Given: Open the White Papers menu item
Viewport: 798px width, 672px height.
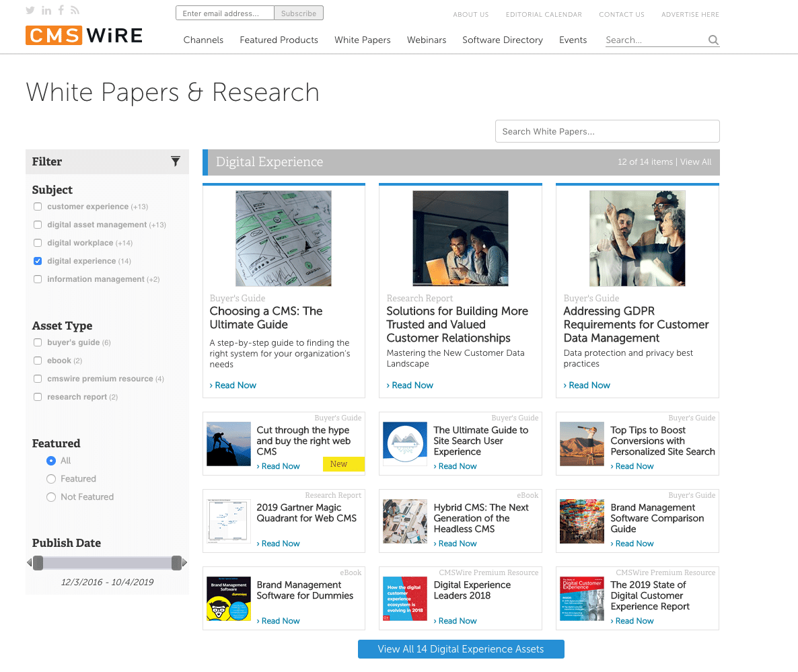Looking at the screenshot, I should 363,40.
